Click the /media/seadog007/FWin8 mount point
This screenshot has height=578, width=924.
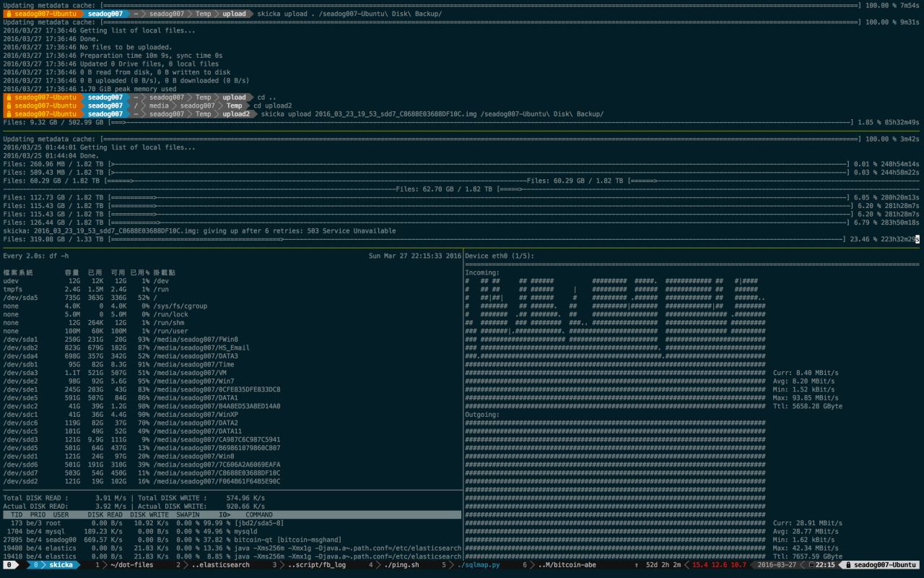pyautogui.click(x=196, y=340)
